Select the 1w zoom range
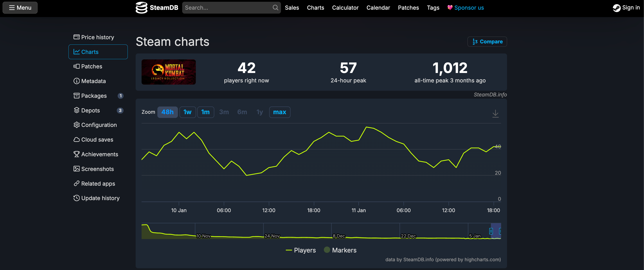644x270 pixels. click(x=187, y=112)
